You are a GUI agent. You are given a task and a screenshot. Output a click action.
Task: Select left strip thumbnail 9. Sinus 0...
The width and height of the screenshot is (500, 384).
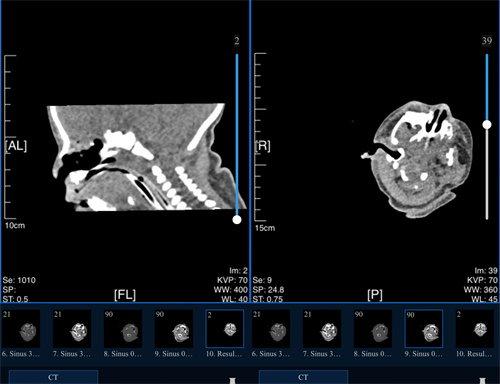point(174,329)
